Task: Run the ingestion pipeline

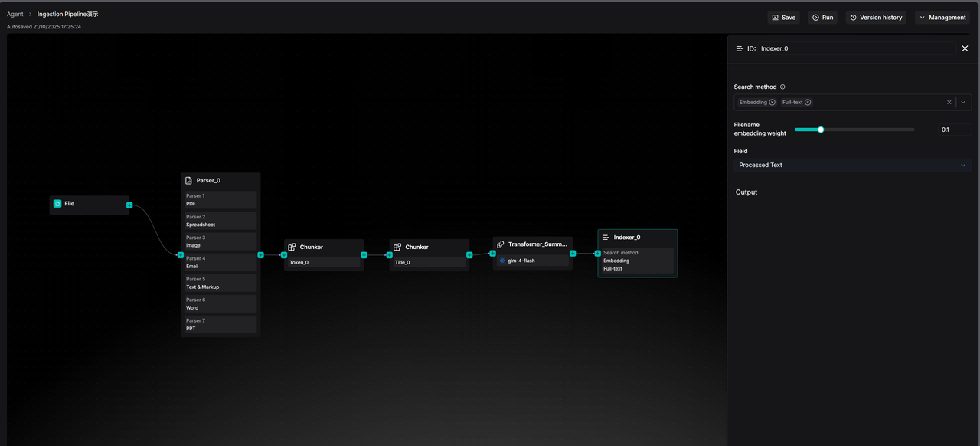Action: click(823, 18)
